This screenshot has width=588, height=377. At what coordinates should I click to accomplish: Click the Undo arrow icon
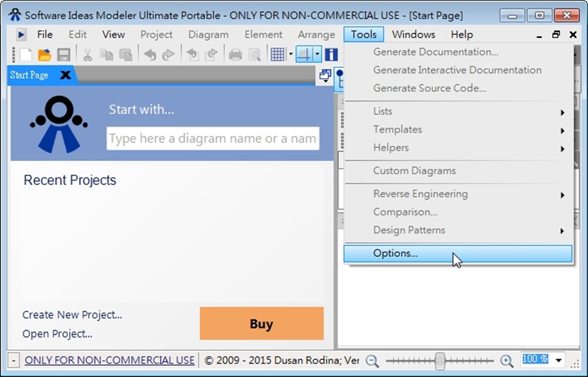[x=149, y=54]
